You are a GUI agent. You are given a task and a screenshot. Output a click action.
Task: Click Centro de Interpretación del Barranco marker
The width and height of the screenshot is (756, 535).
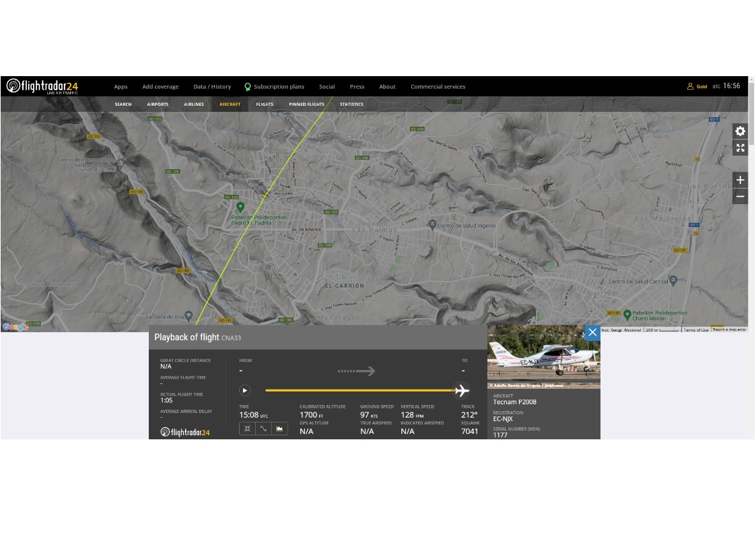(x=121, y=164)
